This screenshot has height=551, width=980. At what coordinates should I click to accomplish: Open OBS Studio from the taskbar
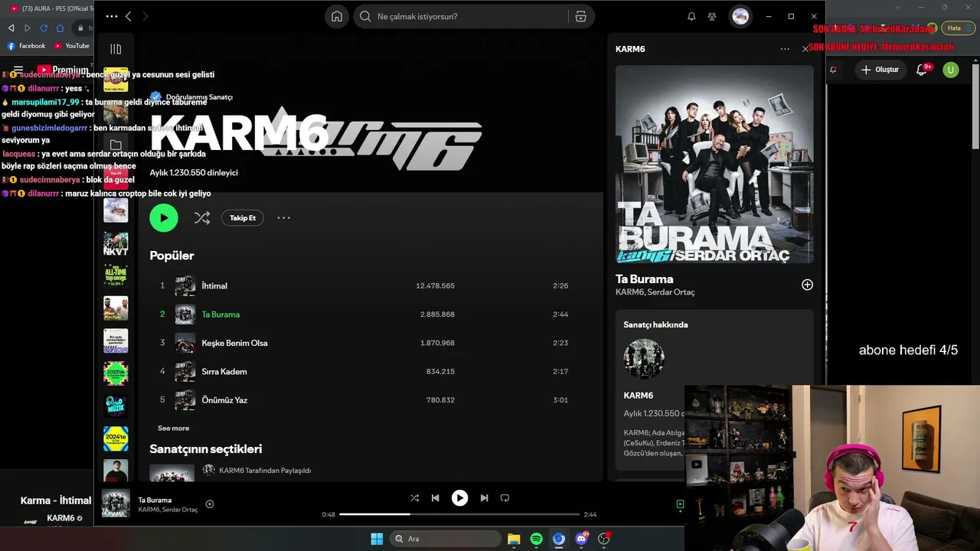point(604,539)
